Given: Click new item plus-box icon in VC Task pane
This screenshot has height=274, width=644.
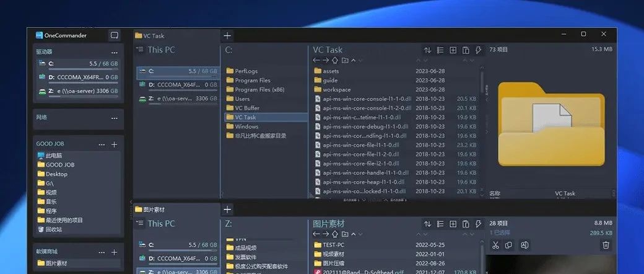Looking at the screenshot, I should (453, 50).
